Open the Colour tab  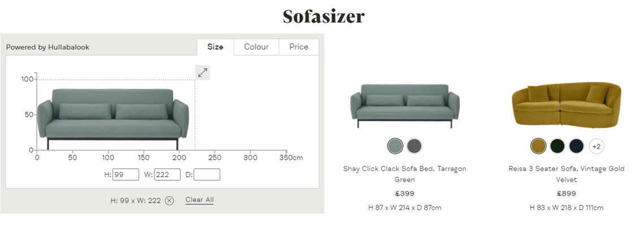click(256, 47)
